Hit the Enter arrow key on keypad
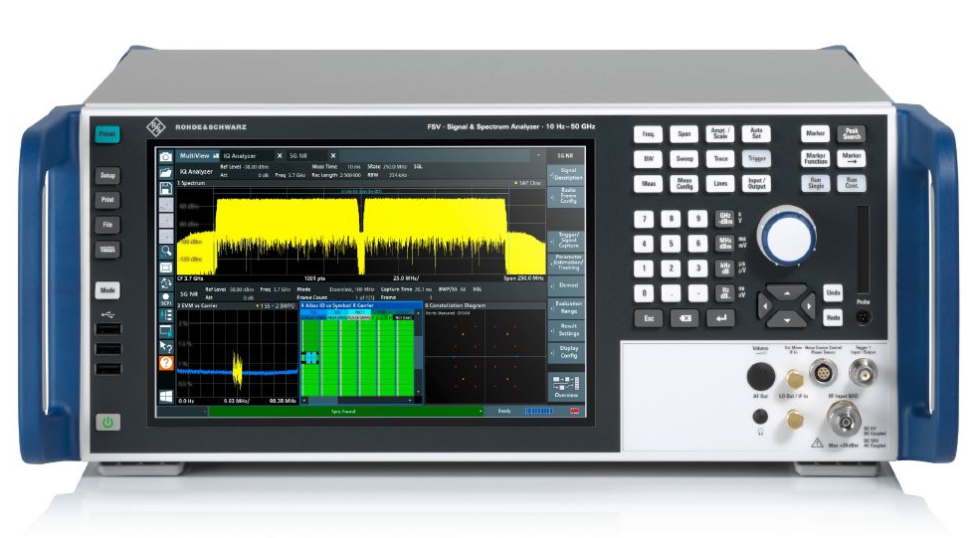 coord(720,318)
